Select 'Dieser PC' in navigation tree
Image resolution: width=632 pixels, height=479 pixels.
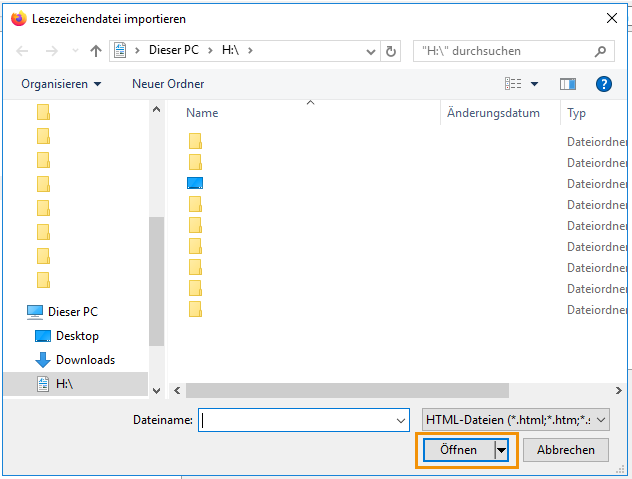(x=73, y=312)
